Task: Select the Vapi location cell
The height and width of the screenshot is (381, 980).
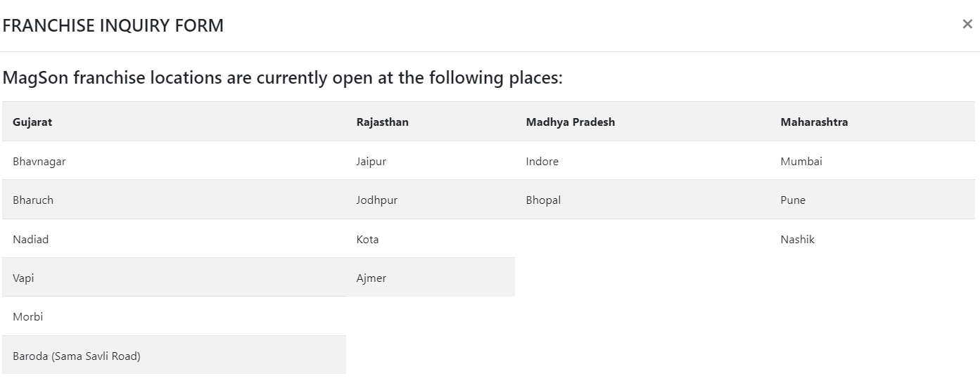Action: point(174,278)
